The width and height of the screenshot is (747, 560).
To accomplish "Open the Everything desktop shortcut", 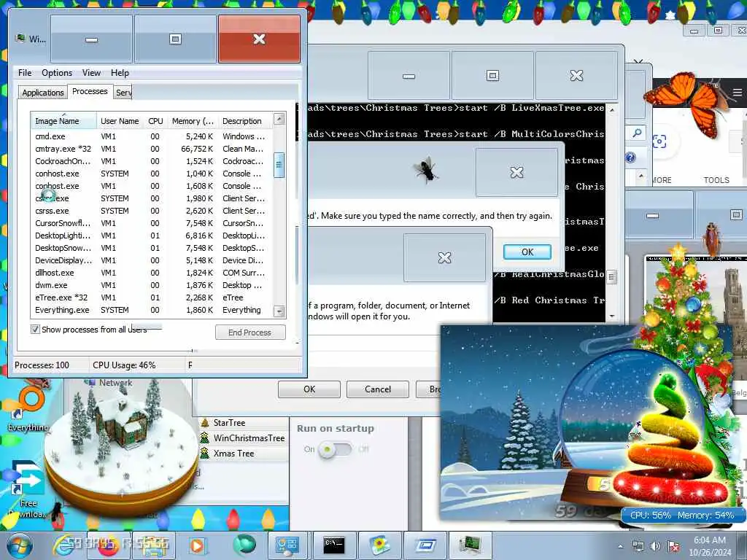I will 28,410.
